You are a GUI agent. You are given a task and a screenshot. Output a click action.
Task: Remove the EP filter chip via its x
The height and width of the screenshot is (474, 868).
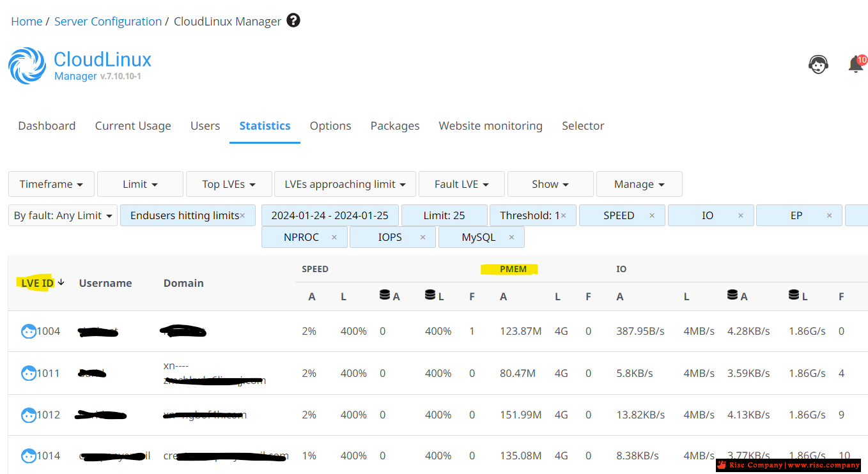[829, 216]
